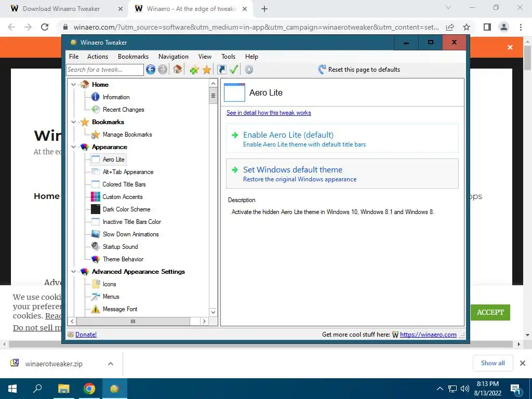This screenshot has height=399, width=532.
Task: Show hidden system tray icons chevron
Action: coord(440,389)
